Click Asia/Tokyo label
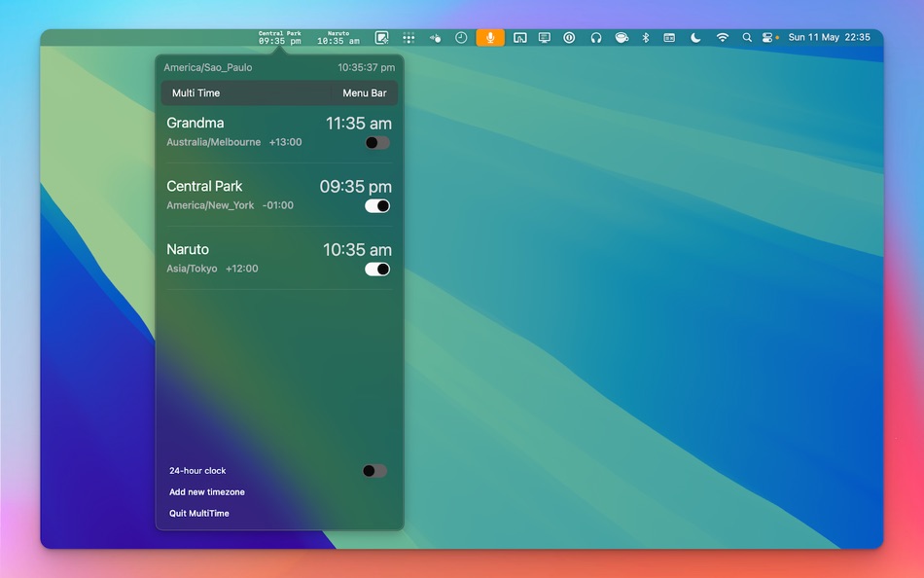The width and height of the screenshot is (924, 578). tap(192, 269)
